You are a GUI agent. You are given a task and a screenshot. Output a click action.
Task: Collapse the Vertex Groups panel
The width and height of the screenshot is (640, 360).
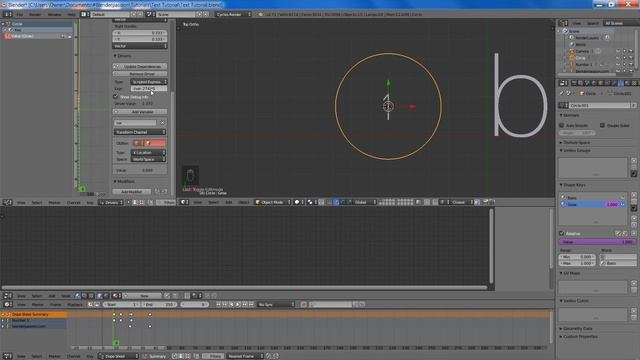click(575, 151)
